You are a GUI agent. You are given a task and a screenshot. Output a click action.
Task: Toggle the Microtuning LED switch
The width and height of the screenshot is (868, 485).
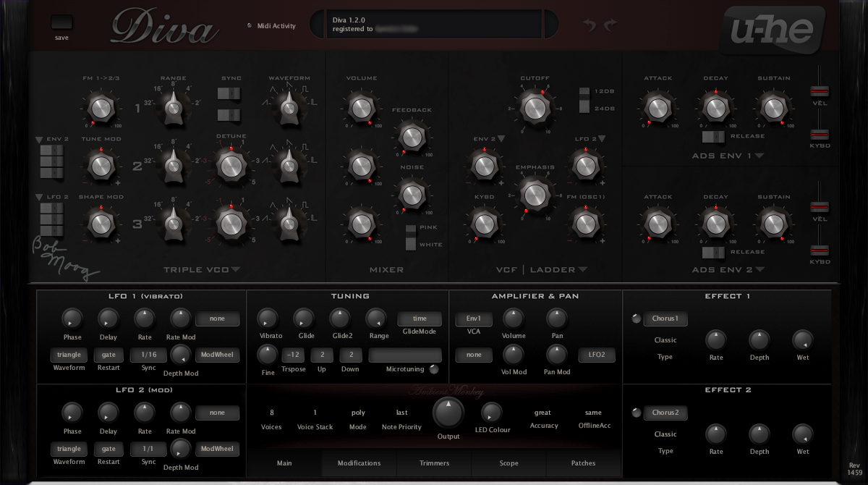coord(433,369)
